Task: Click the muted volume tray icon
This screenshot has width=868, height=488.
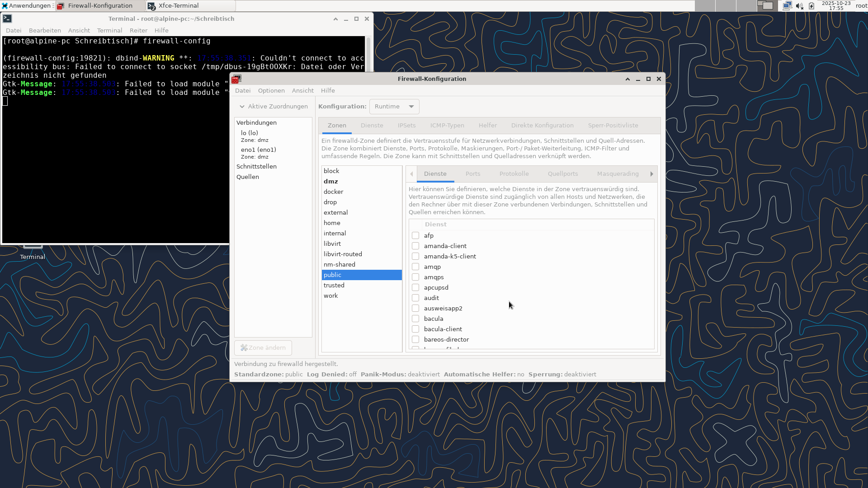Action: click(x=799, y=6)
